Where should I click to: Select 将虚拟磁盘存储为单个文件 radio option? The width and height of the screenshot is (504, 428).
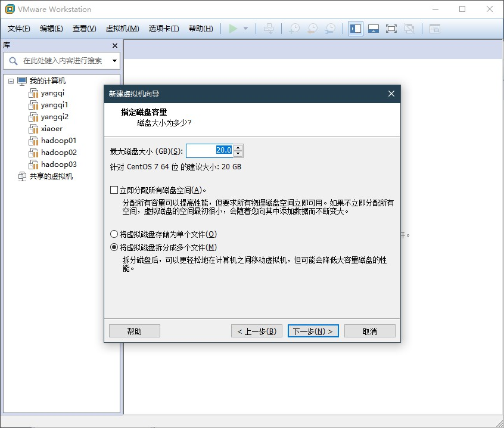pos(114,234)
